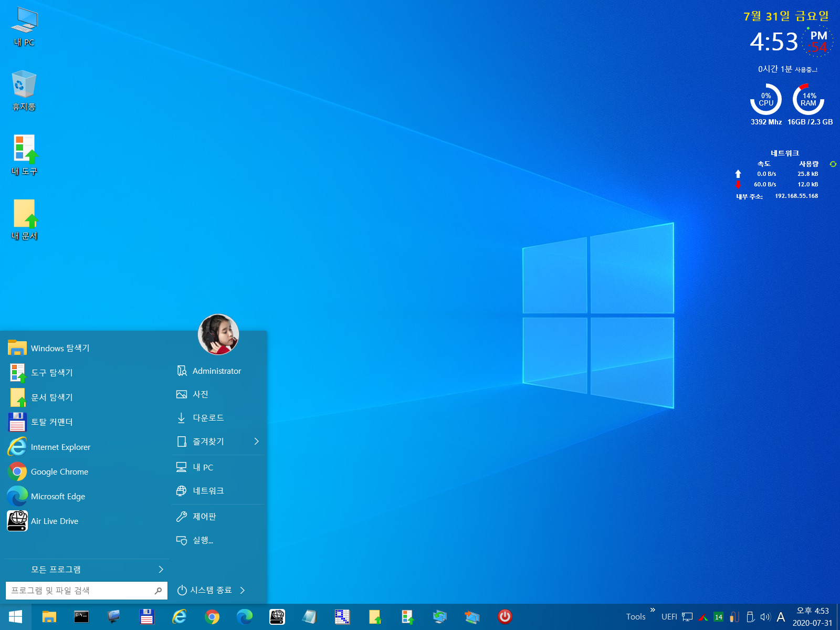
Task: Open Air Live Drive taskbar icon
Action: pos(277,617)
